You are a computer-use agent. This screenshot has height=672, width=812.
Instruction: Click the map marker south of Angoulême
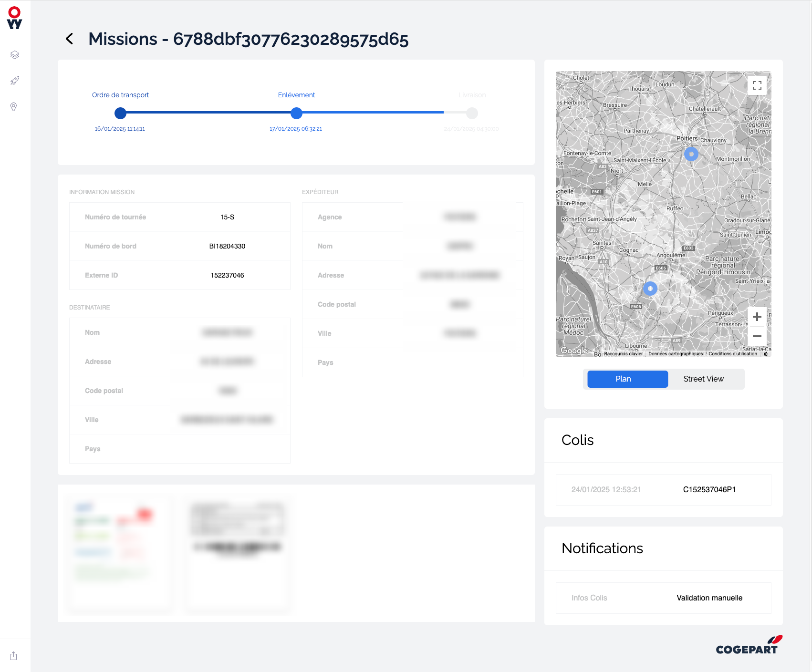pos(650,289)
